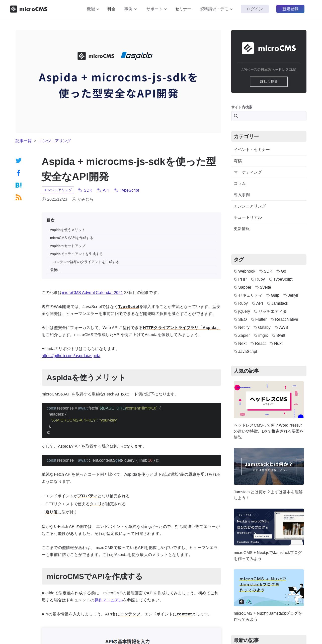Expand the 機能 menu dropdown
This screenshot has height=644, width=322.
93,9
